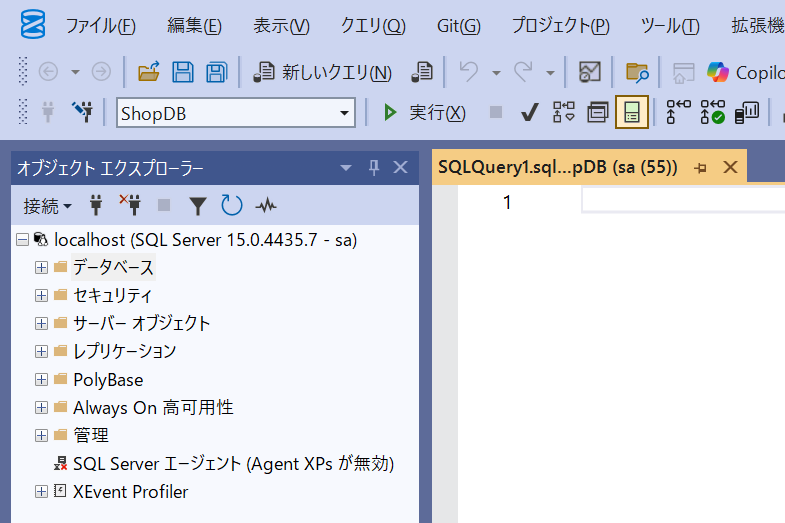Click the change connection icon in query toolbar
785x523 pixels.
(x=82, y=112)
